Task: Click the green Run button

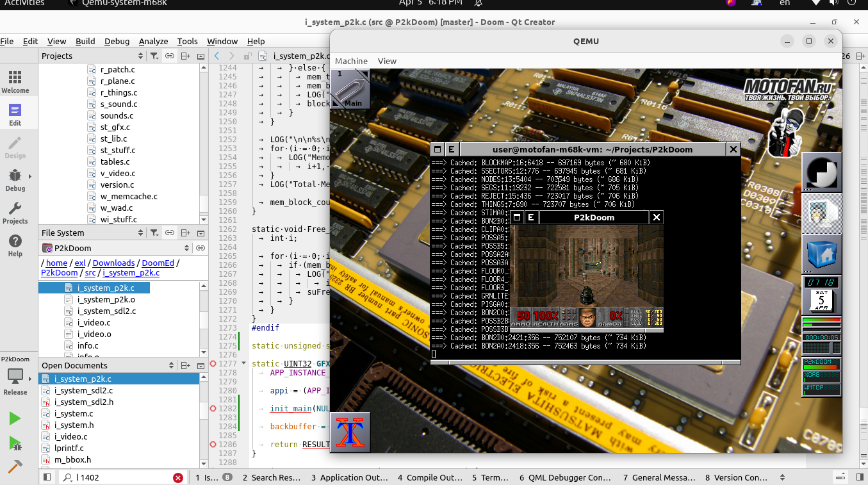Action: click(15, 419)
